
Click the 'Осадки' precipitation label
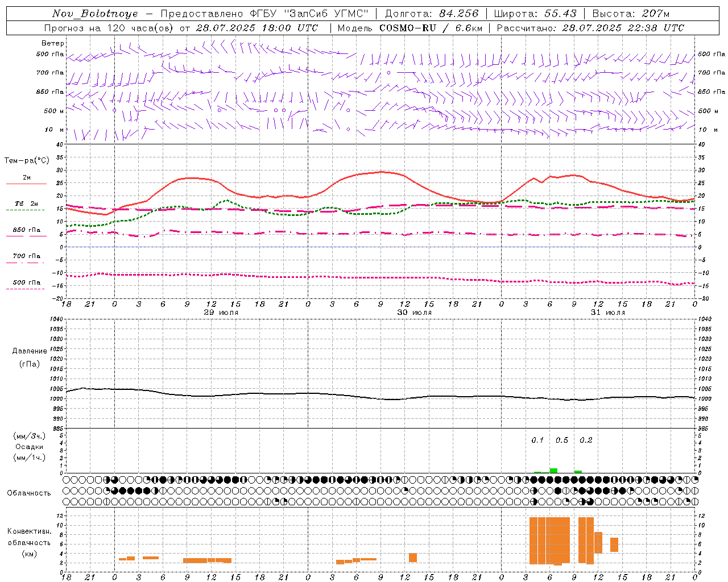coord(30,447)
